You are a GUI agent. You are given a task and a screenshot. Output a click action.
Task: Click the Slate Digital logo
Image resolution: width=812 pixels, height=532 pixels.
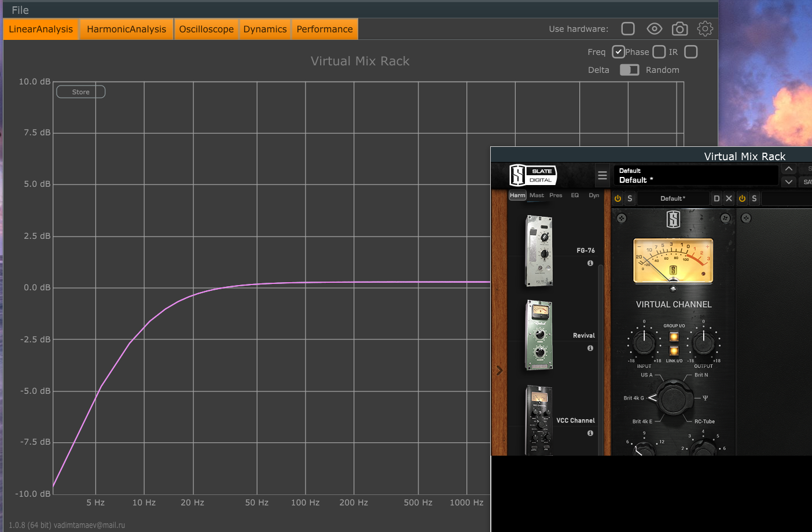coord(533,175)
